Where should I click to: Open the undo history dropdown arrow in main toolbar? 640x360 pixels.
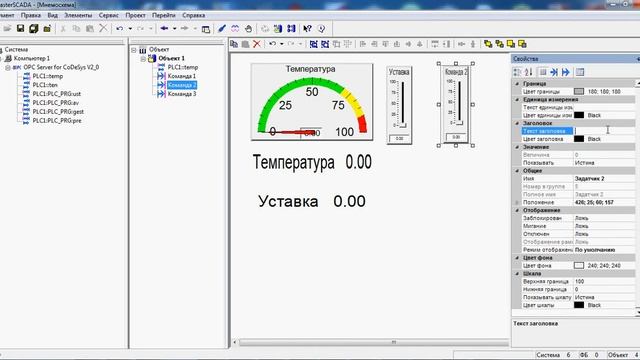(130, 29)
